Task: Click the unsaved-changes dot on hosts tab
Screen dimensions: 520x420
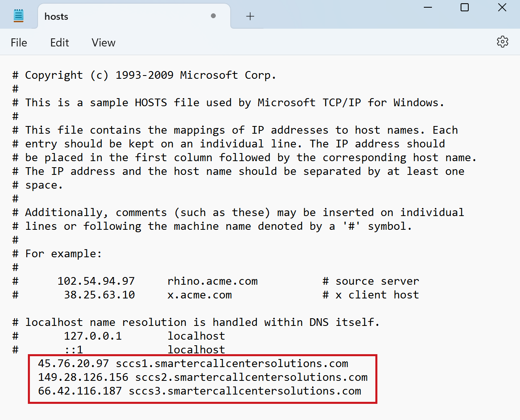Action: pos(213,16)
